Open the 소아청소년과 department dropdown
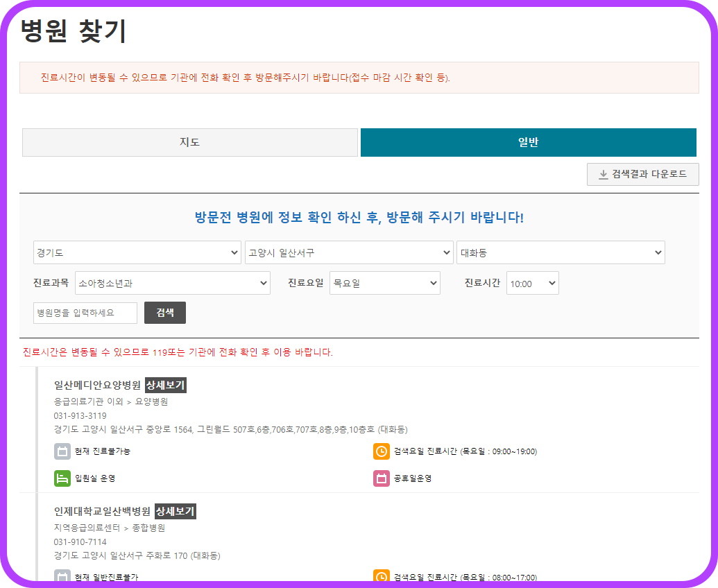The height and width of the screenshot is (588, 718). click(173, 283)
